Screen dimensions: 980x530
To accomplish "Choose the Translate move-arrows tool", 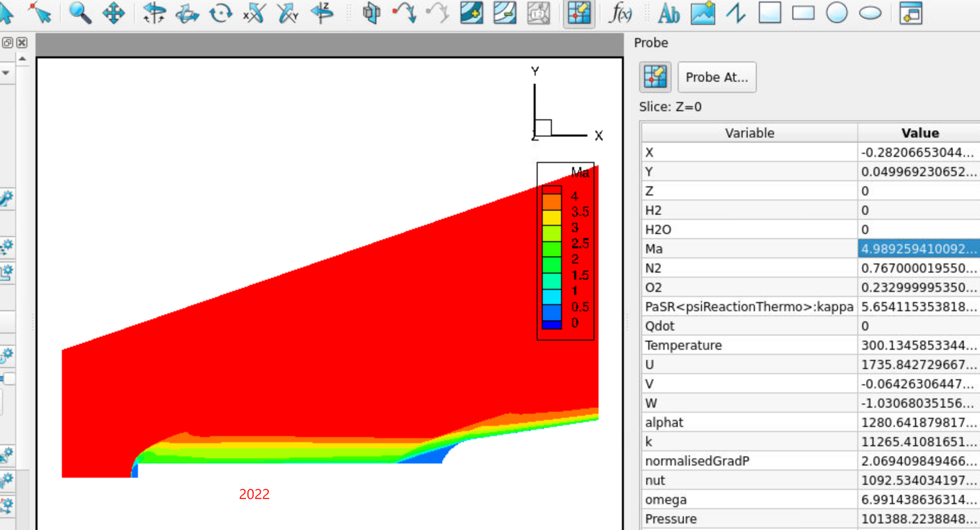I will tap(114, 13).
